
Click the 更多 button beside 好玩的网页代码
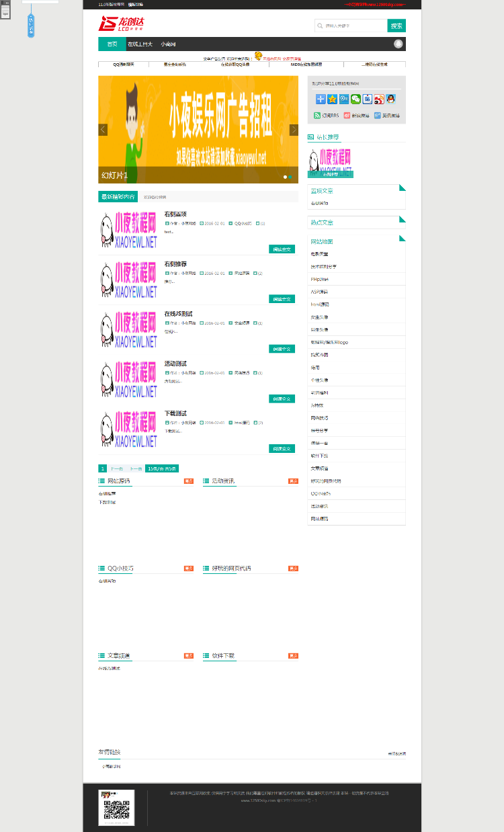[294, 569]
